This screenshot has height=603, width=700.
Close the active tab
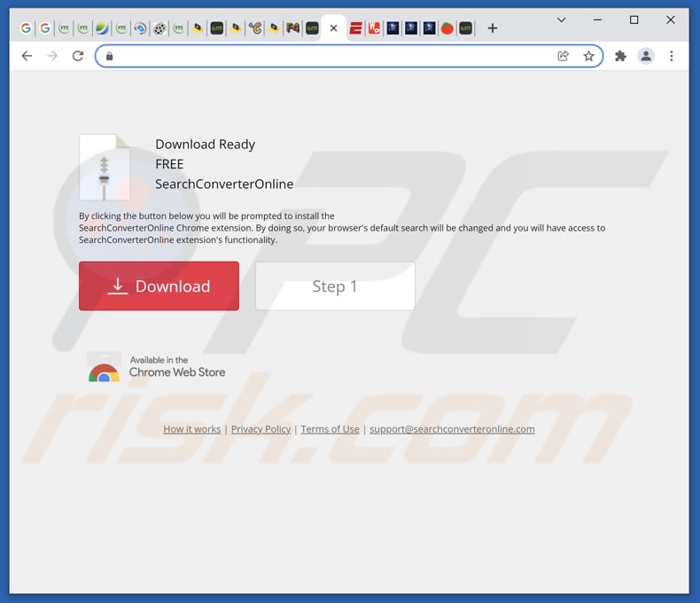[333, 28]
